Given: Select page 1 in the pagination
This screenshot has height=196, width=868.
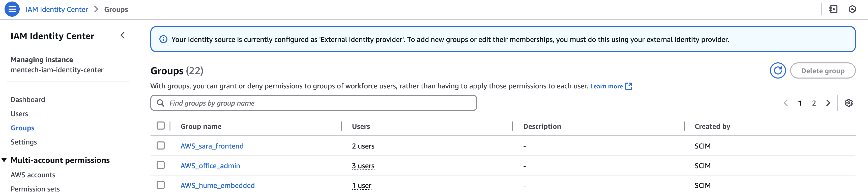Looking at the screenshot, I should 800,103.
